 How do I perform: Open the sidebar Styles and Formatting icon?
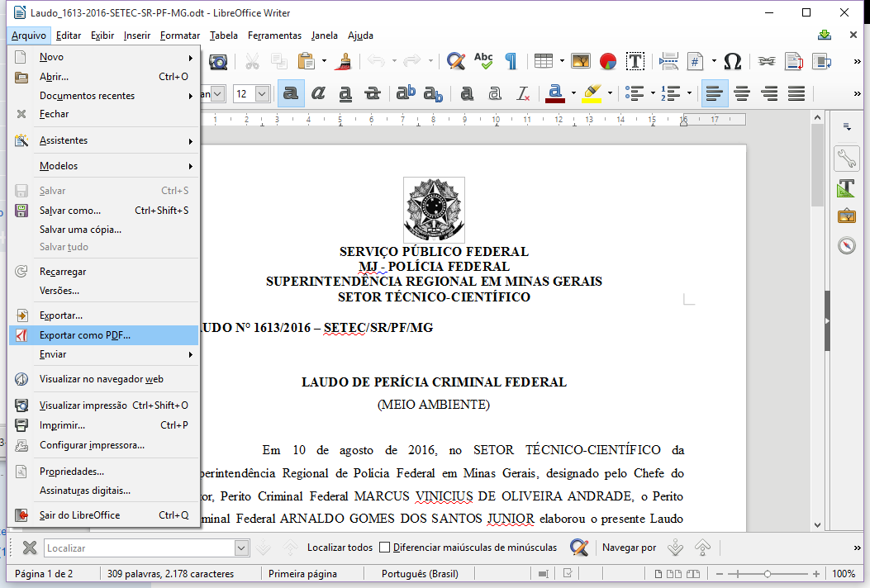pos(847,188)
